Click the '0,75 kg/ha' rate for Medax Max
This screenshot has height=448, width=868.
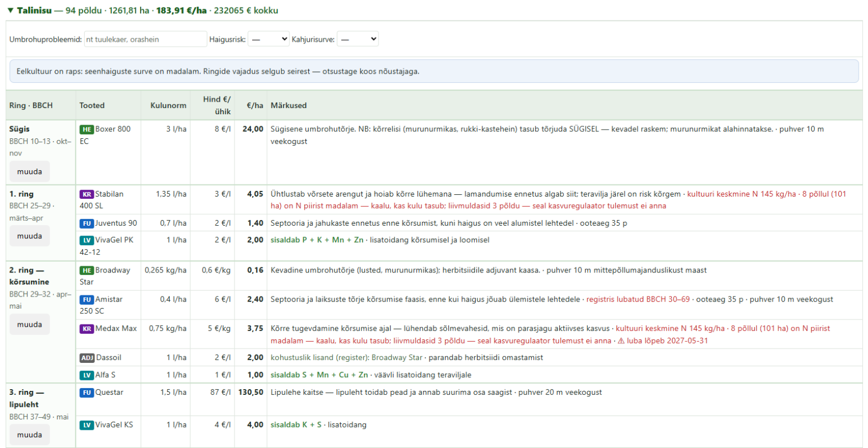168,329
